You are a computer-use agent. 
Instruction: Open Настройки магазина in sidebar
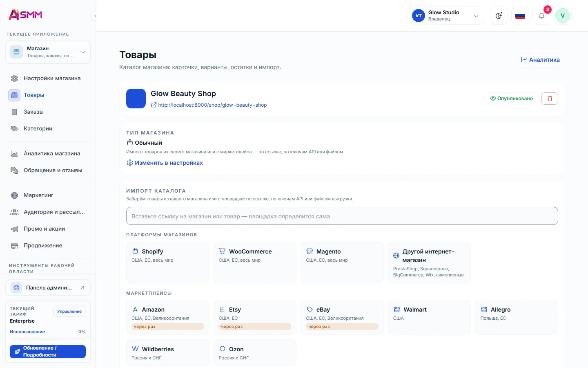tap(48, 78)
